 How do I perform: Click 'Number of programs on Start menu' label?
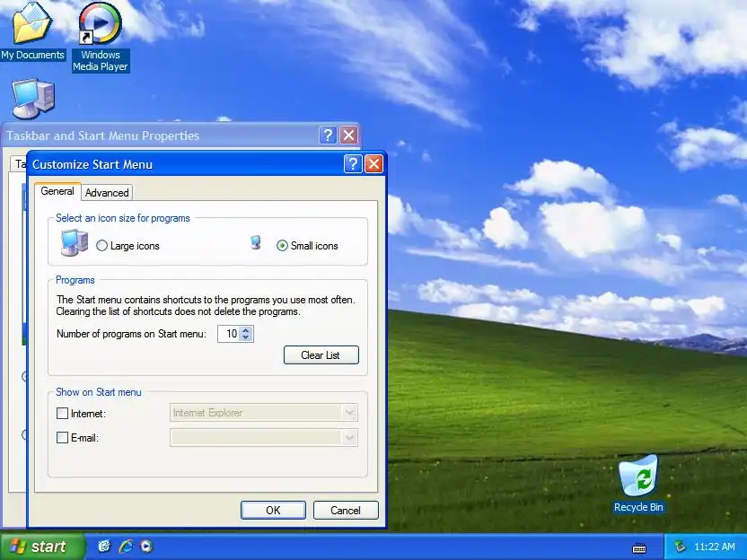pyautogui.click(x=131, y=334)
